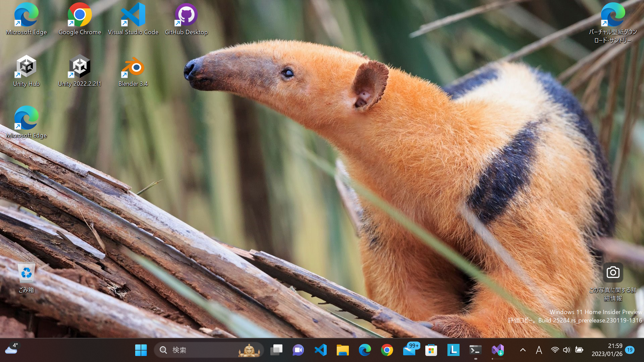The height and width of the screenshot is (362, 644).
Task: Open the volume speaker control
Action: (567, 350)
